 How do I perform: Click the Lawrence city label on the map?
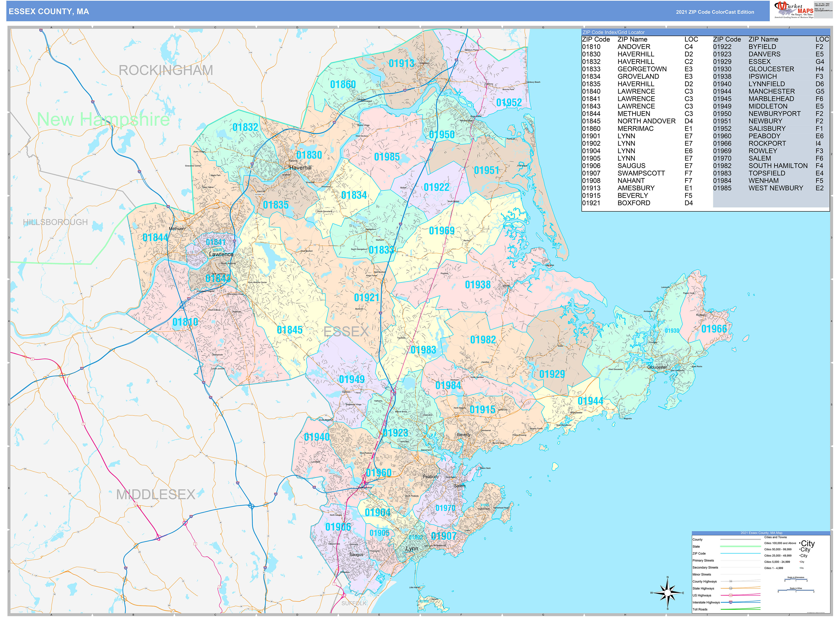(221, 254)
